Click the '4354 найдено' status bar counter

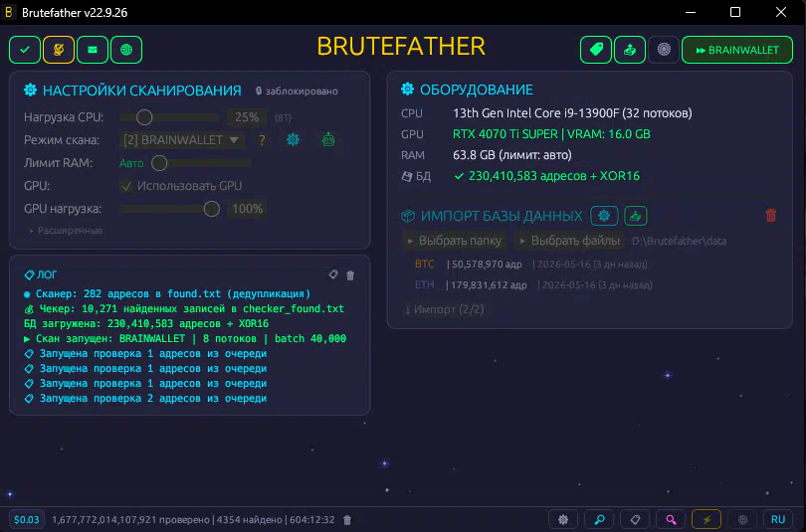[249, 520]
